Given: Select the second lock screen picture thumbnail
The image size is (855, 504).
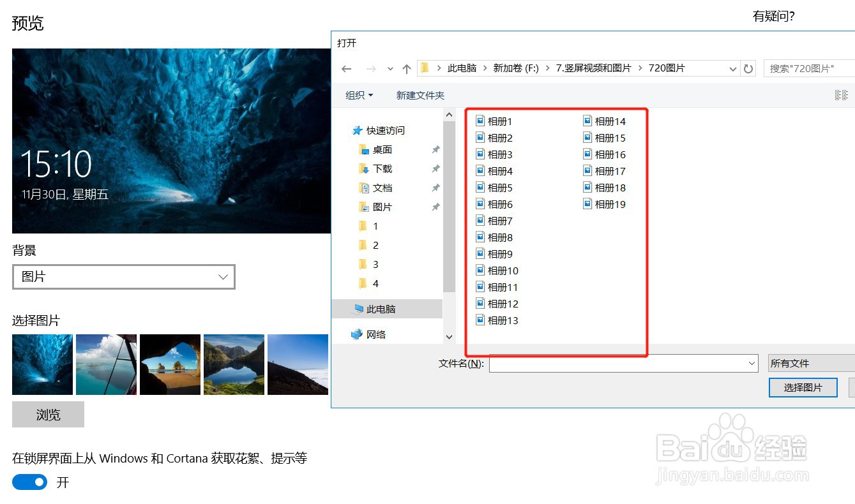Looking at the screenshot, I should (x=106, y=364).
